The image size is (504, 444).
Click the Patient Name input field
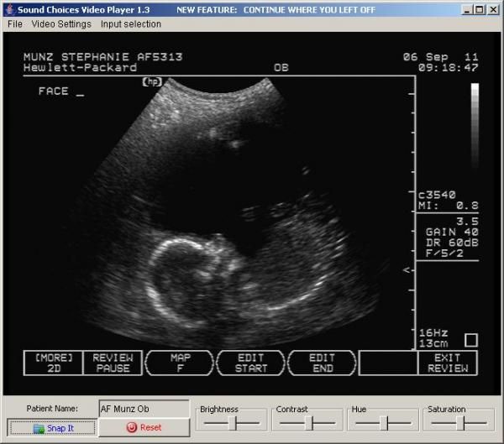pos(144,409)
